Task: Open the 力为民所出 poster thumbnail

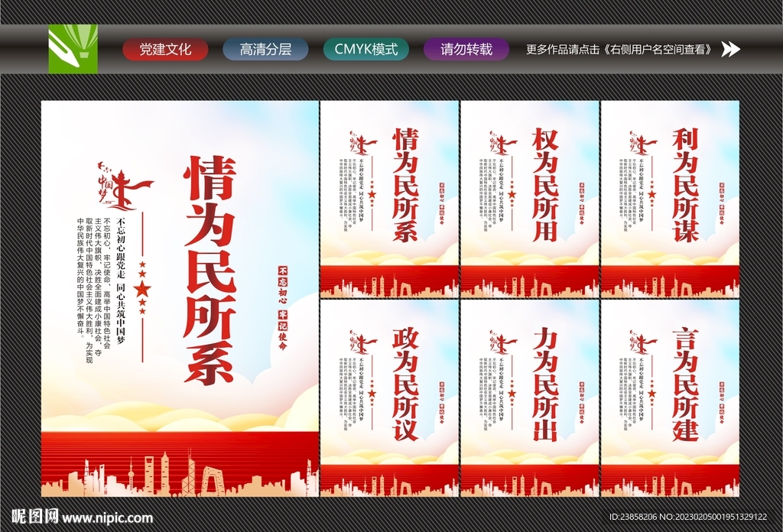Action: pyautogui.click(x=529, y=398)
